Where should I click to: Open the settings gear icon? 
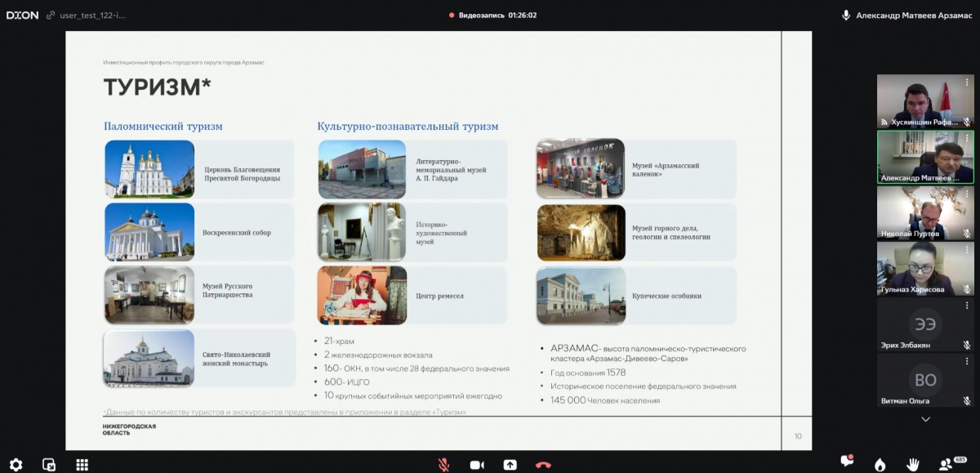tap(16, 464)
